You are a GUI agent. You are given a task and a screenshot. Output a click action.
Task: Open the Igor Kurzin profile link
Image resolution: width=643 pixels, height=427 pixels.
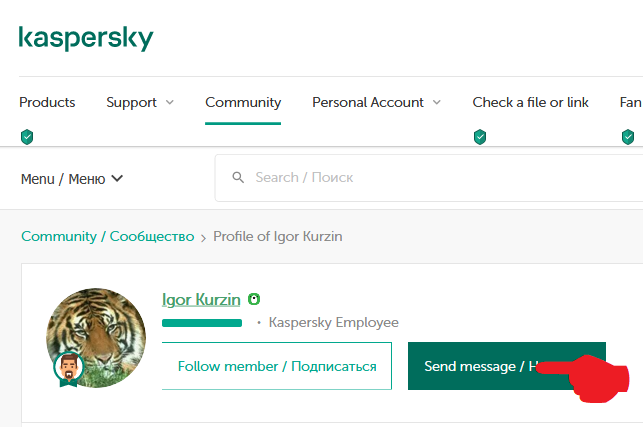pyautogui.click(x=201, y=300)
